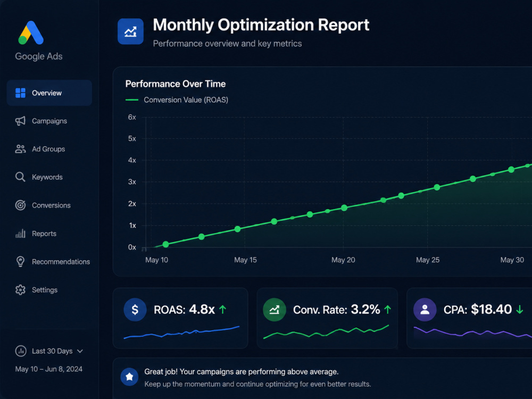This screenshot has height=399, width=532.
Task: Click the Ad Groups people icon
Action: click(20, 149)
